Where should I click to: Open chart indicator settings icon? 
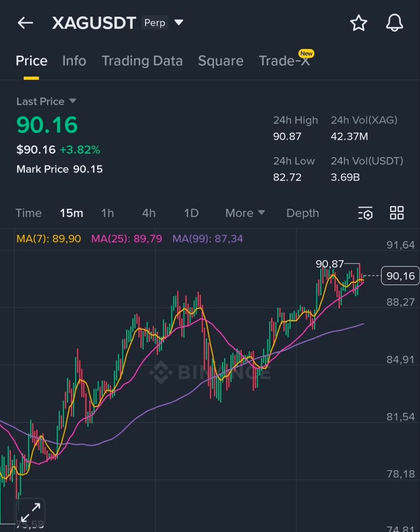365,213
